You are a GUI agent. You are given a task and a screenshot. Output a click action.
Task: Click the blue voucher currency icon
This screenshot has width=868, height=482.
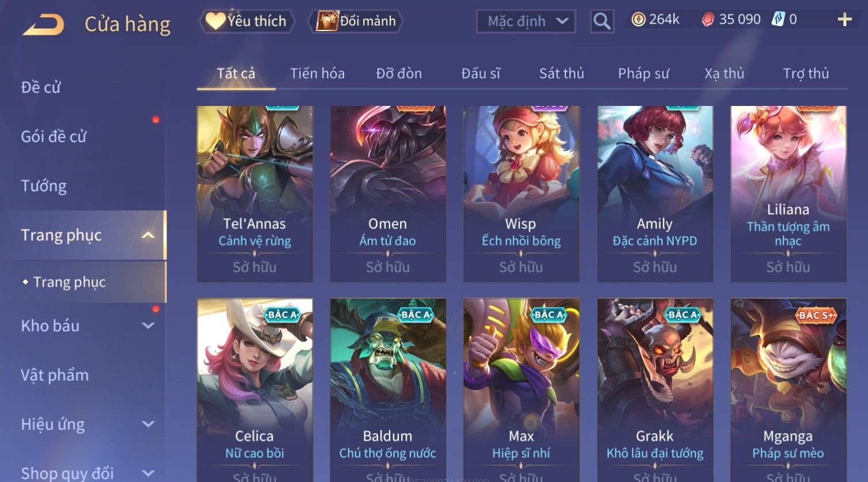pyautogui.click(x=778, y=20)
